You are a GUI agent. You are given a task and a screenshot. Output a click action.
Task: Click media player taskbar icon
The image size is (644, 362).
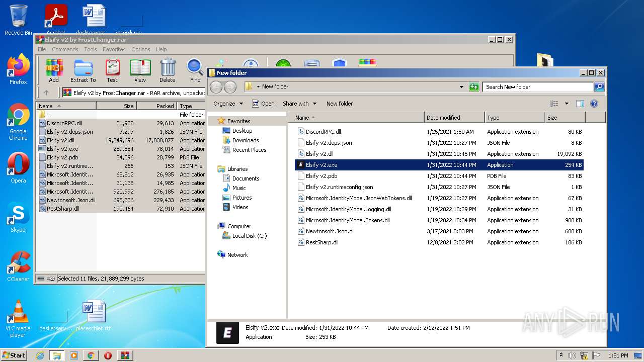click(x=74, y=355)
